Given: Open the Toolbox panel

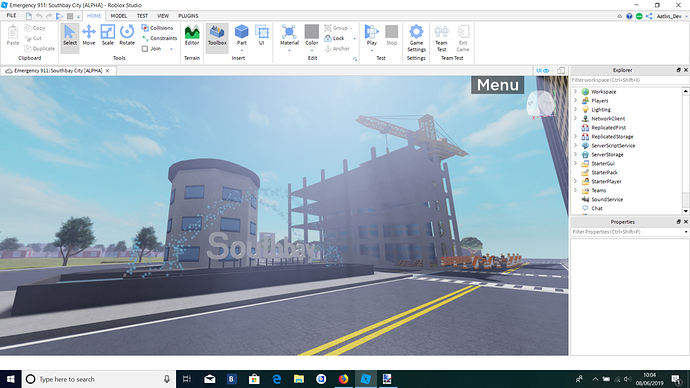Looking at the screenshot, I should coord(217,36).
